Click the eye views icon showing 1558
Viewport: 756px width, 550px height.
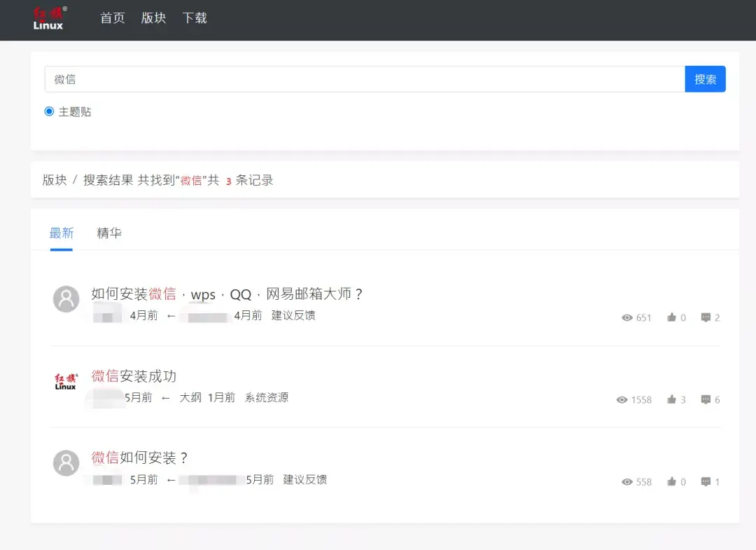tap(622, 399)
